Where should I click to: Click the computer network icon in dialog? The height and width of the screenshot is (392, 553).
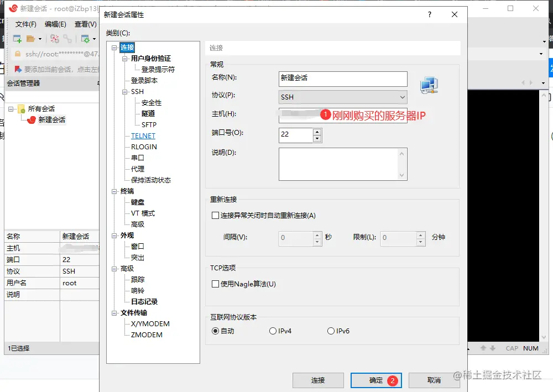click(429, 85)
